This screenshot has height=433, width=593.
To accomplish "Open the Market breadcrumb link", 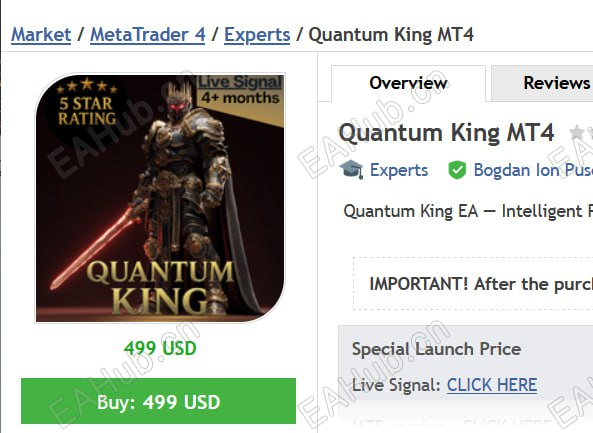I will click(x=41, y=35).
